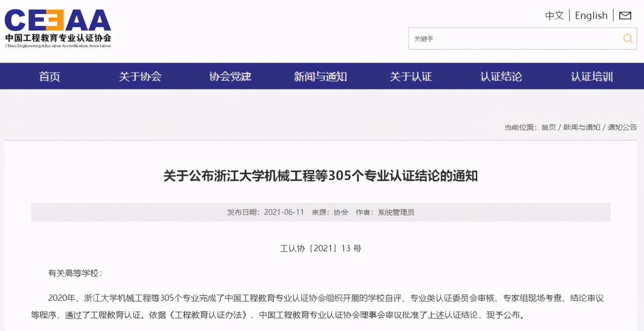Switch site language to English

(591, 16)
